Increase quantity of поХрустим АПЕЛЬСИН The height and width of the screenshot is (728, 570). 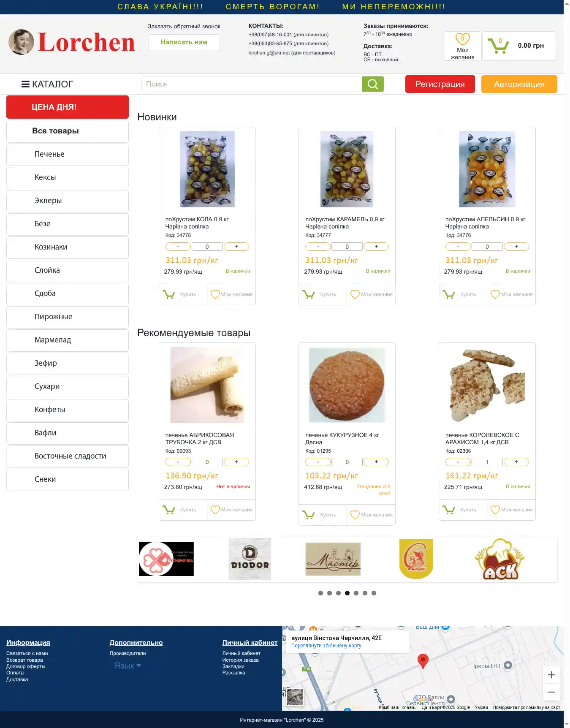click(x=516, y=247)
